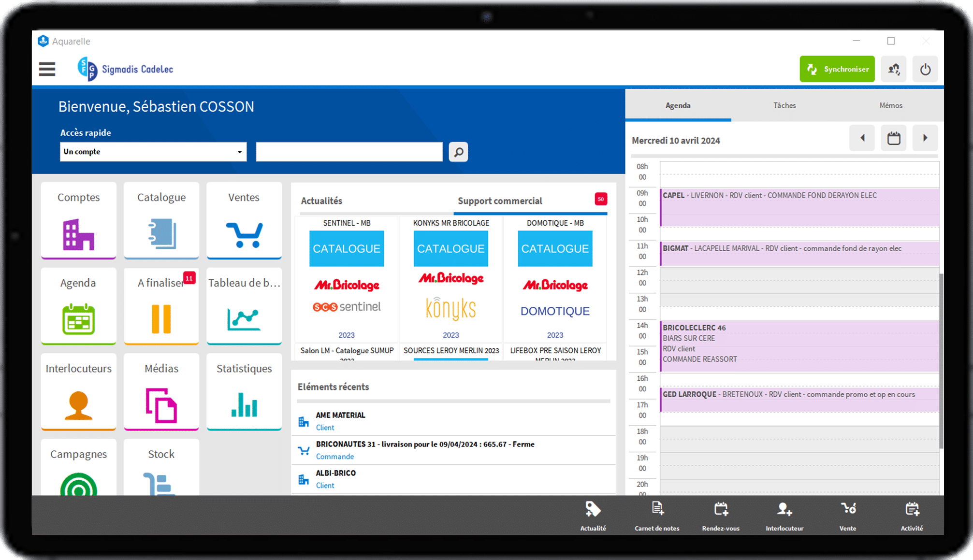Open the Campagnes tile
The height and width of the screenshot is (560, 973).
[78, 467]
